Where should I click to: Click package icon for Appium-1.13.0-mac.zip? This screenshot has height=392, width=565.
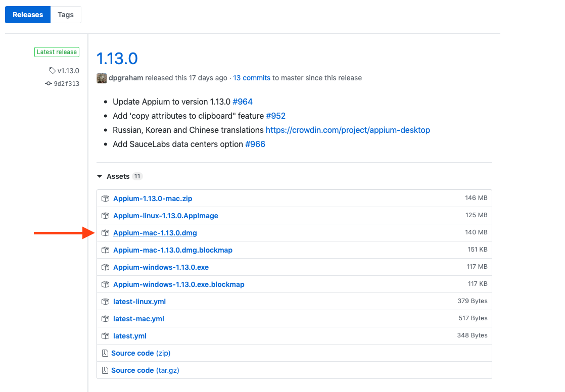pos(105,199)
